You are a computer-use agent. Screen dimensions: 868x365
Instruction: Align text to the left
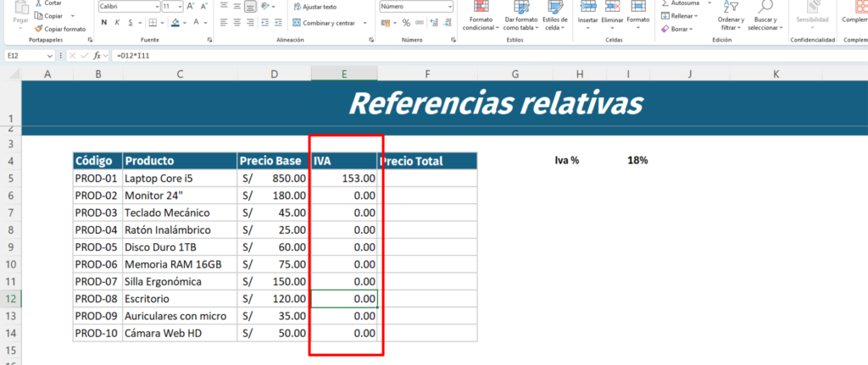tap(224, 23)
